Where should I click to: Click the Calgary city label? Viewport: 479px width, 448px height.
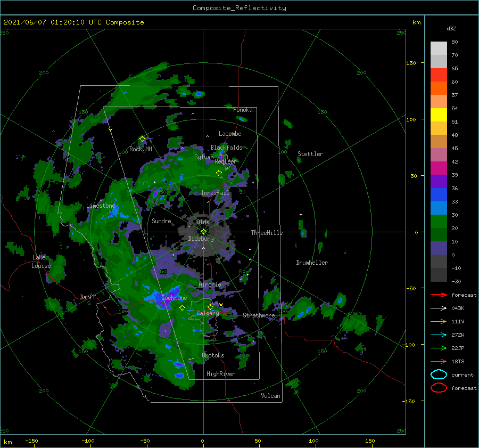pos(208,313)
